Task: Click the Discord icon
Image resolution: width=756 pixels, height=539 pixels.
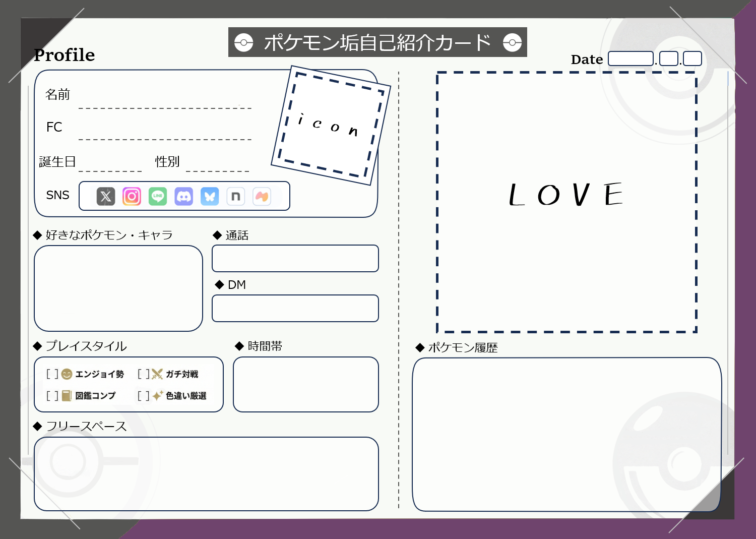Action: (184, 196)
